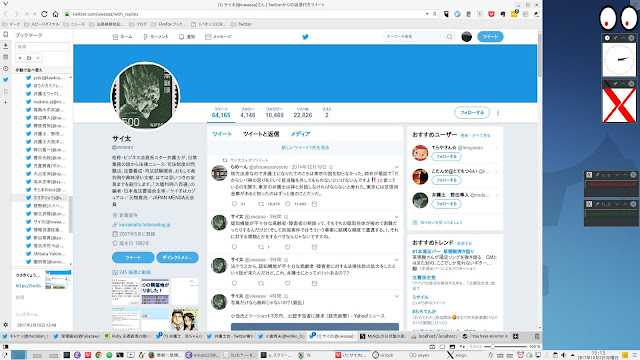The width and height of the screenshot is (640, 360).
Task: Open the メッセージ item in Twitter navigation
Action: [218, 37]
